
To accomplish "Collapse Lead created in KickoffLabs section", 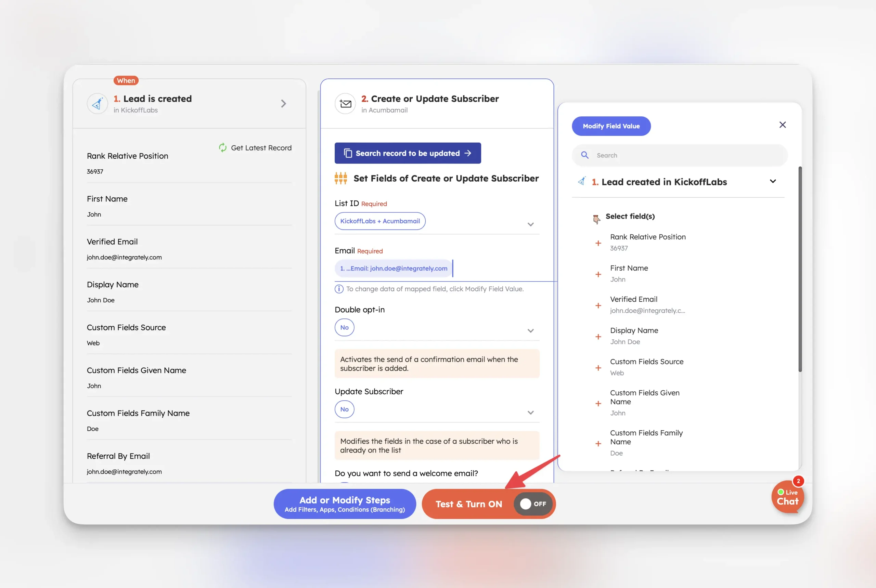I will point(773,182).
